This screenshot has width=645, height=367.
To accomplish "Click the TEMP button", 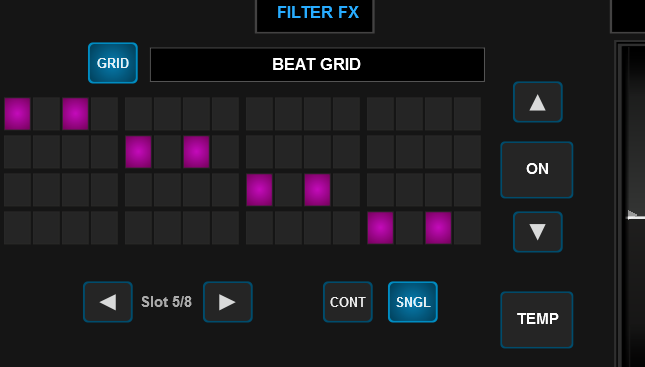I will tap(537, 320).
